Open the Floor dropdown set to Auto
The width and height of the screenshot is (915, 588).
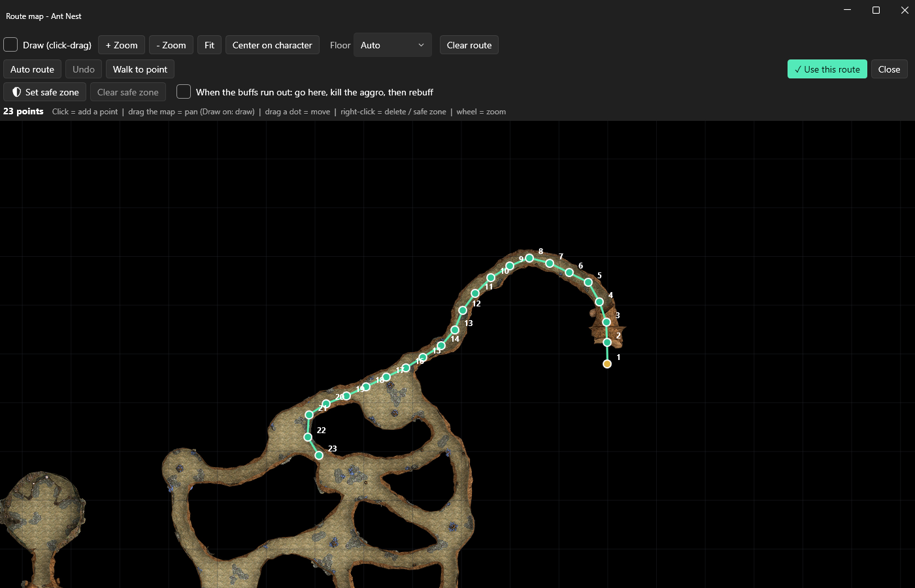(393, 45)
